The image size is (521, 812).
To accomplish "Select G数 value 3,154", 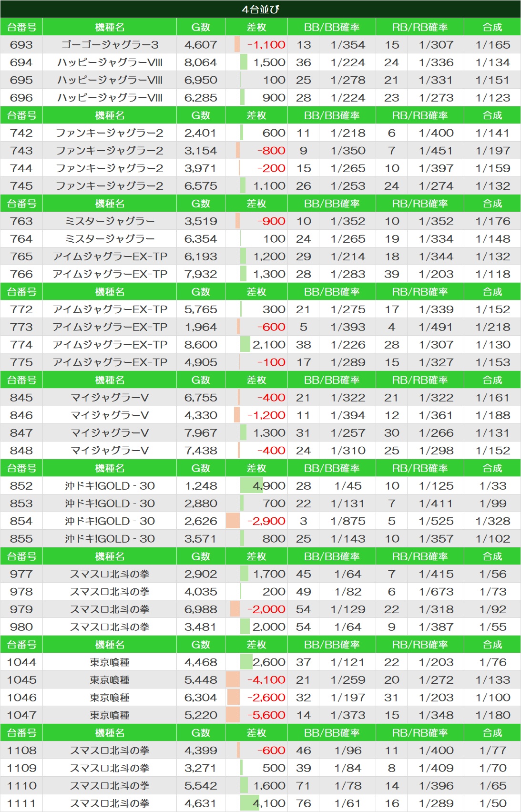I will coord(201,151).
